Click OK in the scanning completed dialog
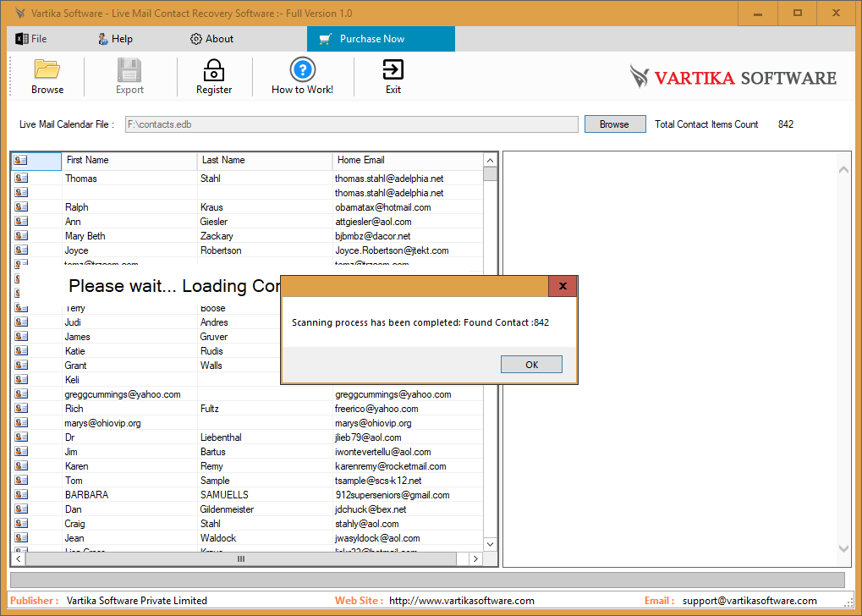 coord(531,364)
